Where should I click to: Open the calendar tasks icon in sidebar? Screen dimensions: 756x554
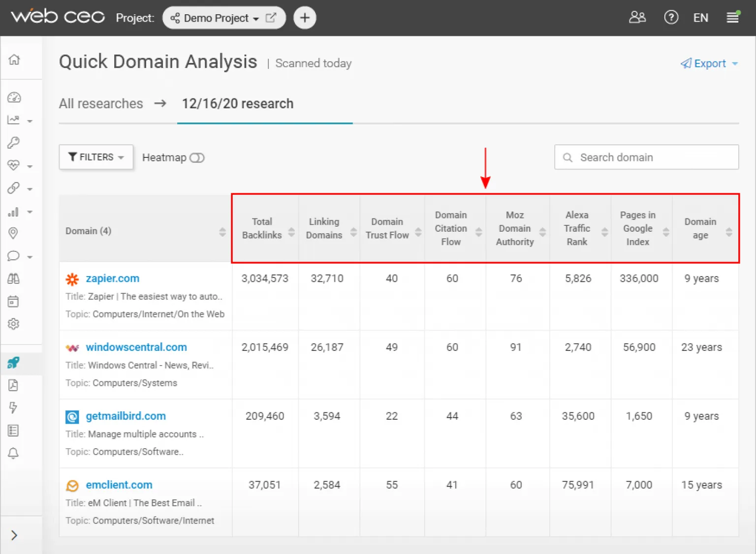coord(13,301)
